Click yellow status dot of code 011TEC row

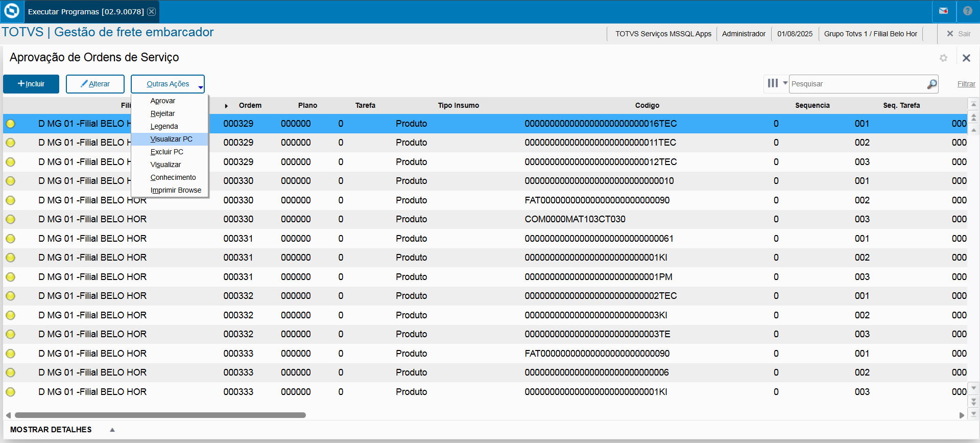[x=11, y=143]
